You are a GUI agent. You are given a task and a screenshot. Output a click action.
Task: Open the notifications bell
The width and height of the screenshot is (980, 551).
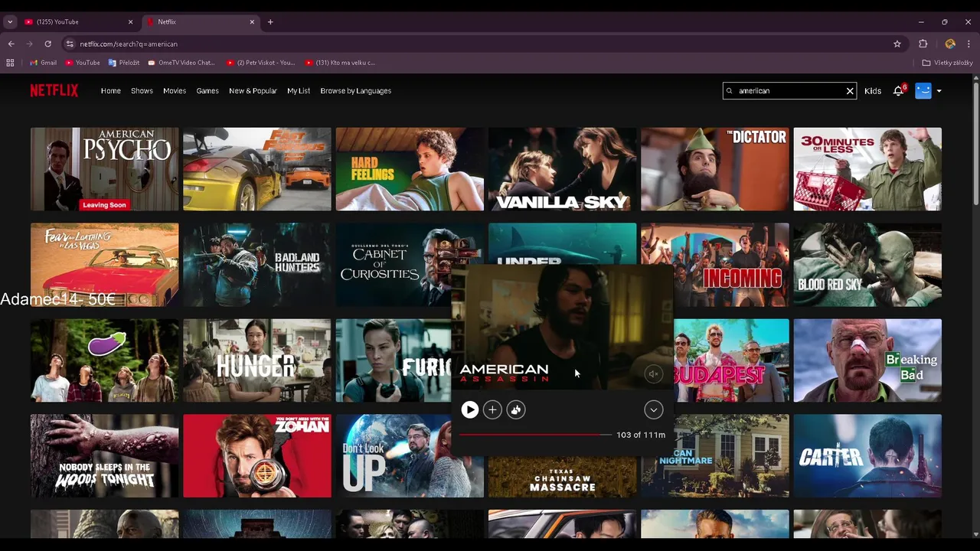click(898, 90)
